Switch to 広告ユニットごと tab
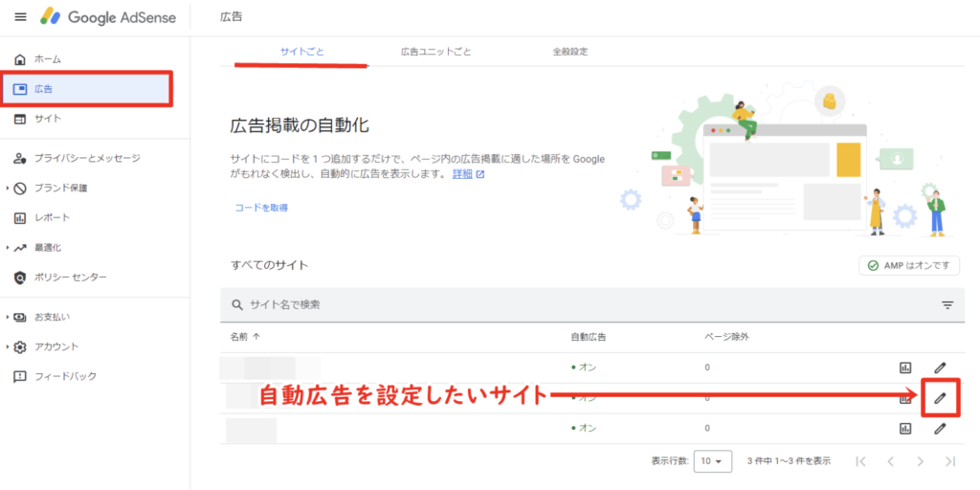 (x=435, y=52)
